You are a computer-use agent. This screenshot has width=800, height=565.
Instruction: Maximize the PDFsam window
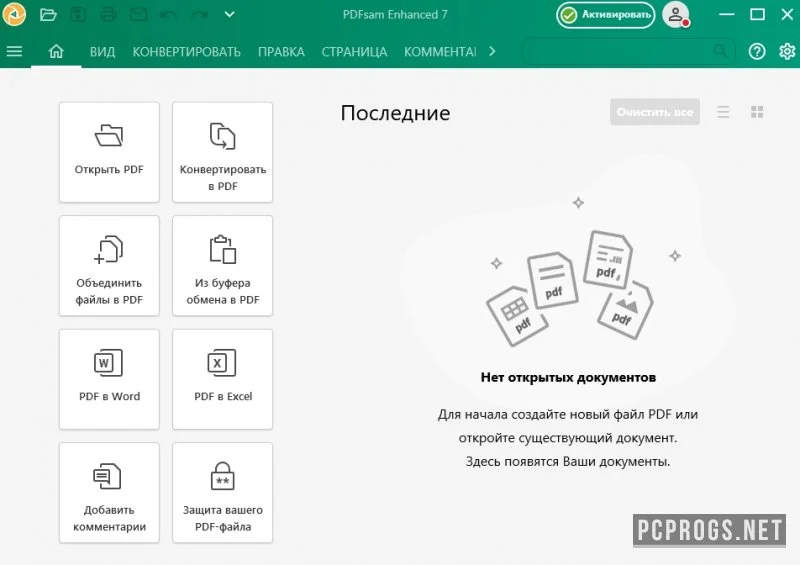pos(757,14)
